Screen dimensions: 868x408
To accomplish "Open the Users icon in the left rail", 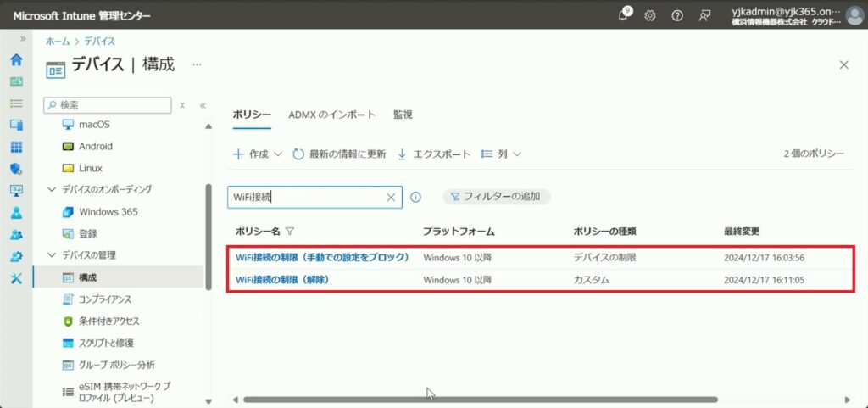I will click(17, 213).
